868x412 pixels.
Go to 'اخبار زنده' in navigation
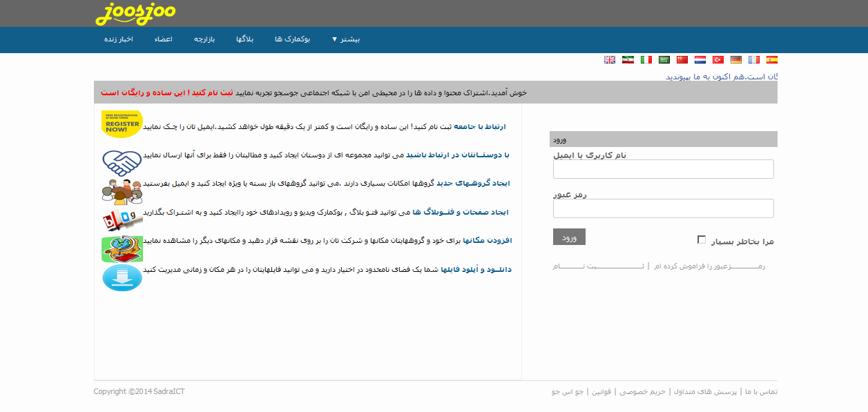point(118,39)
